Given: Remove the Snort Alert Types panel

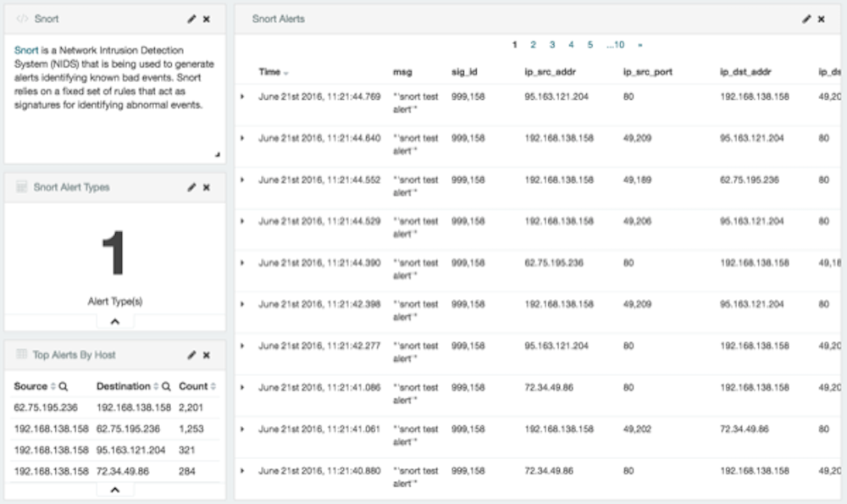Looking at the screenshot, I should (207, 187).
